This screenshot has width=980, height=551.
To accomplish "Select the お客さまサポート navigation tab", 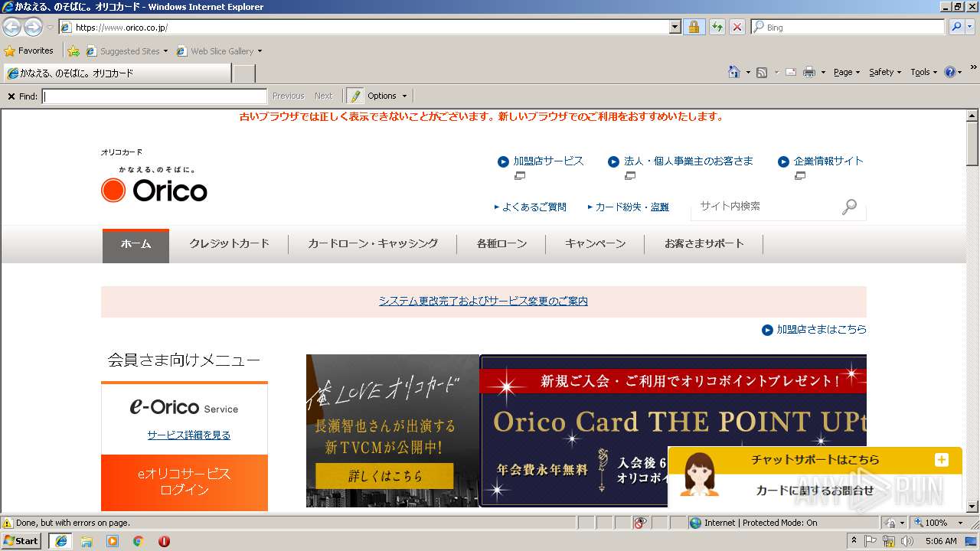I will (x=704, y=244).
